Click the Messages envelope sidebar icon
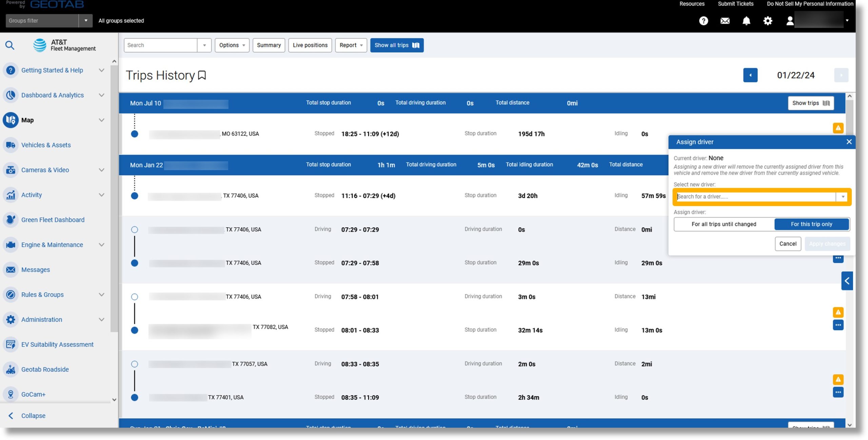The image size is (868, 440). pyautogui.click(x=11, y=270)
